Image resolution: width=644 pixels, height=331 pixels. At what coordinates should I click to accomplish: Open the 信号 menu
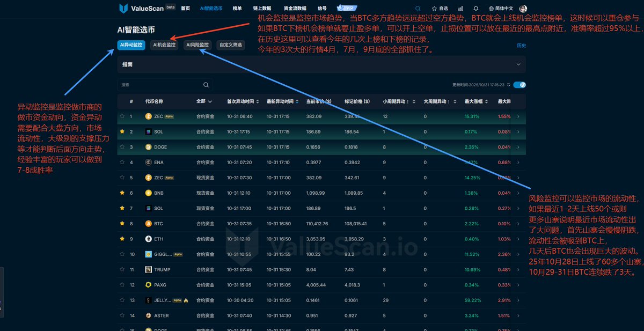322,9
